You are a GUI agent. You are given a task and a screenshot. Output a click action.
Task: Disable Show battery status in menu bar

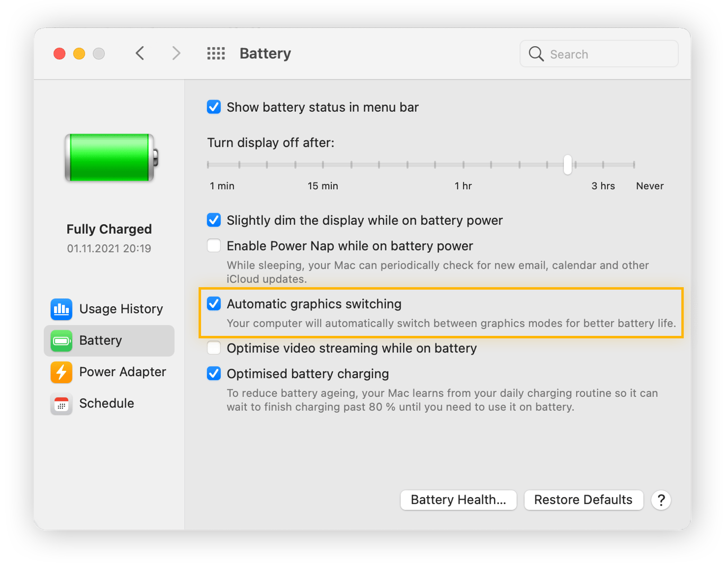point(213,107)
